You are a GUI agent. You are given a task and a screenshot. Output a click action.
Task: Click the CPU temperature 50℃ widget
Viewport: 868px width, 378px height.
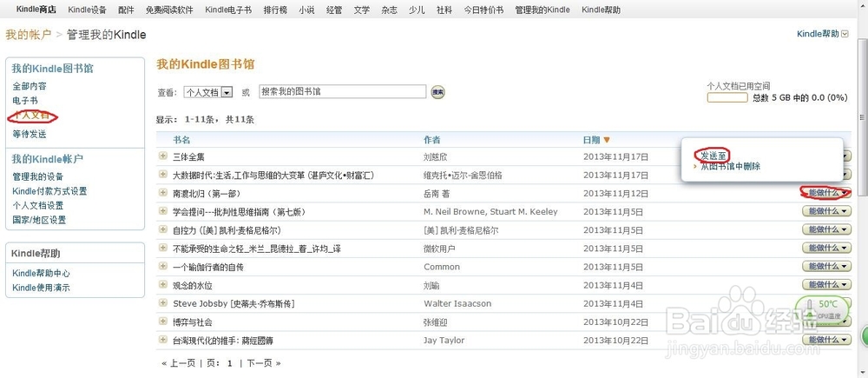click(822, 308)
